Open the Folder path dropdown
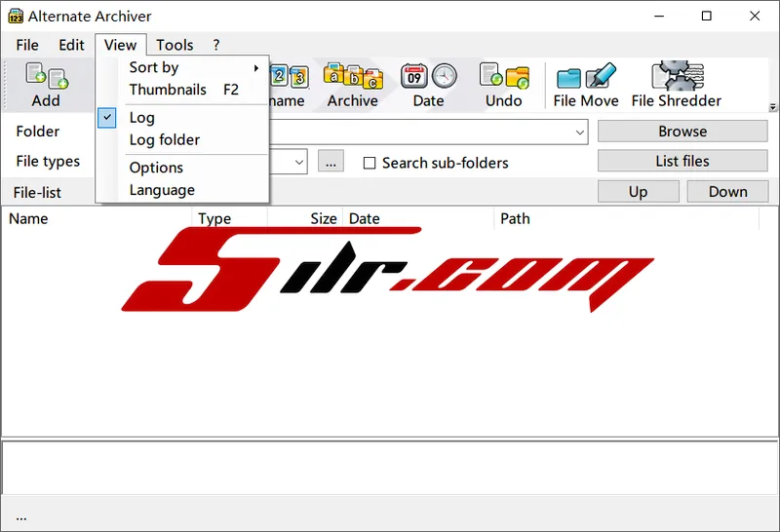Image resolution: width=780 pixels, height=532 pixels. pos(579,133)
